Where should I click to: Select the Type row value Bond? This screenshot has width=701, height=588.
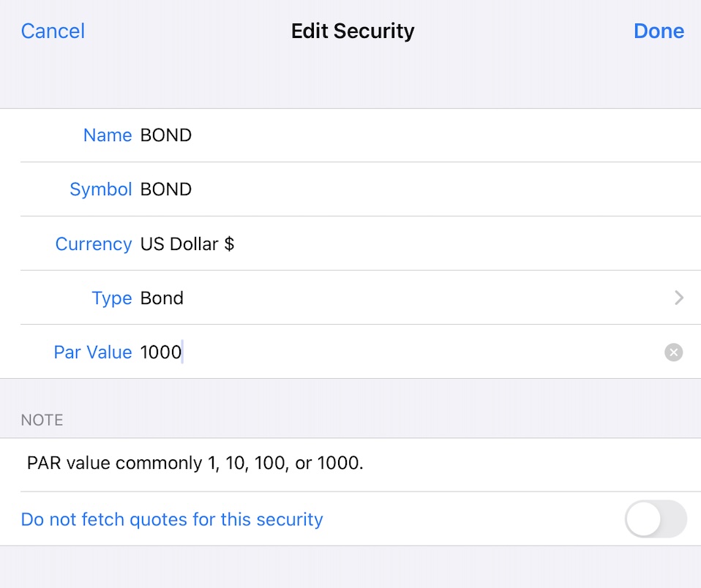point(162,298)
